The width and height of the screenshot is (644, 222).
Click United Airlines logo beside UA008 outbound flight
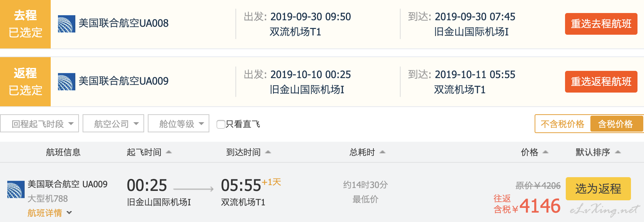(x=67, y=24)
